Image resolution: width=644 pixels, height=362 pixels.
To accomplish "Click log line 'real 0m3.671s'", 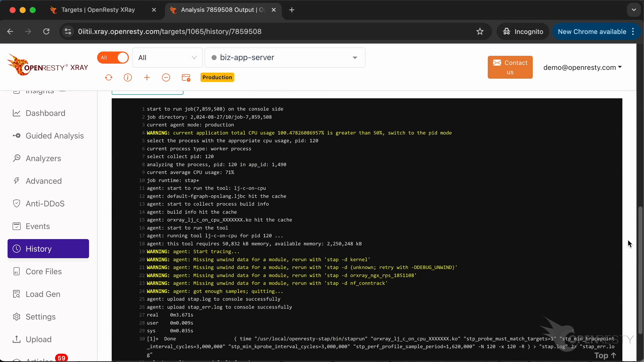I will click(x=170, y=315).
